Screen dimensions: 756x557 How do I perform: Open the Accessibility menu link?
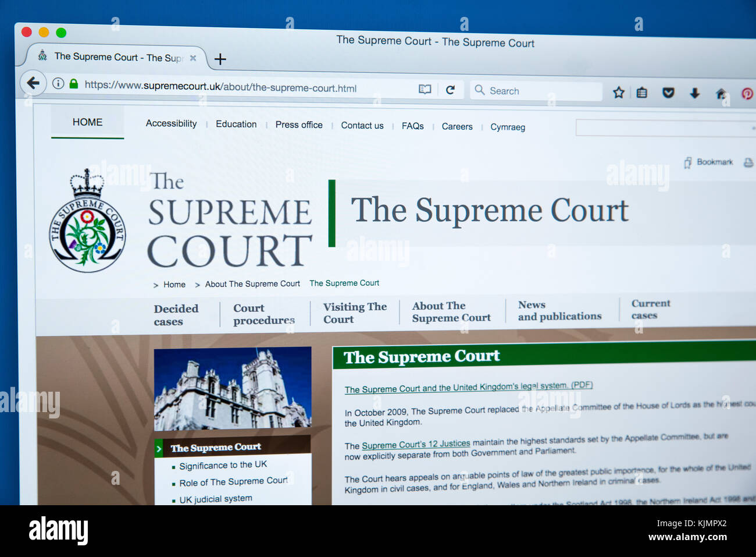pos(171,123)
